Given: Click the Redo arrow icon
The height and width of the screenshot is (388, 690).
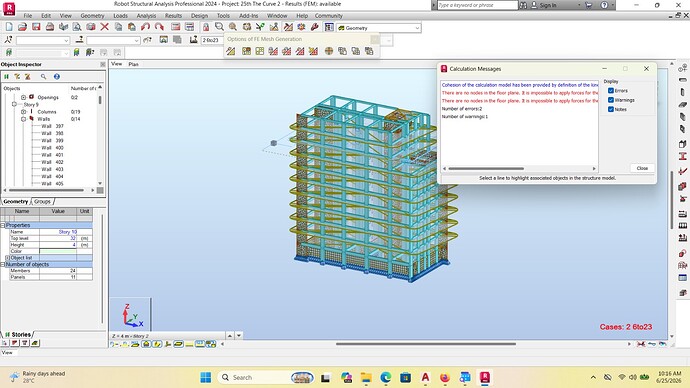Looking at the screenshot, I should (159, 27).
